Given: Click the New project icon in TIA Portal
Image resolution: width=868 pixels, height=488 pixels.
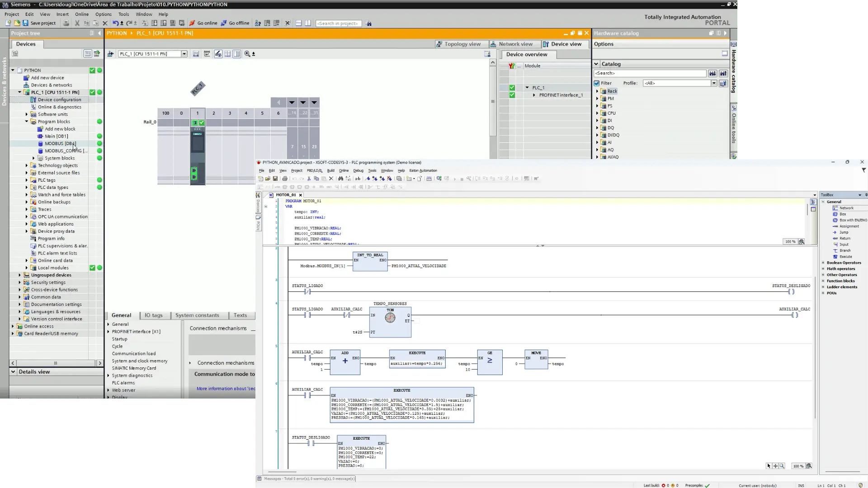Looking at the screenshot, I should (8, 23).
